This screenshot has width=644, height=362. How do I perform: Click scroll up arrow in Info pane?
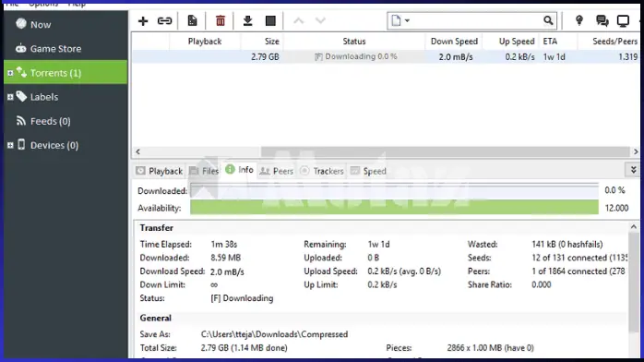pyautogui.click(x=634, y=227)
